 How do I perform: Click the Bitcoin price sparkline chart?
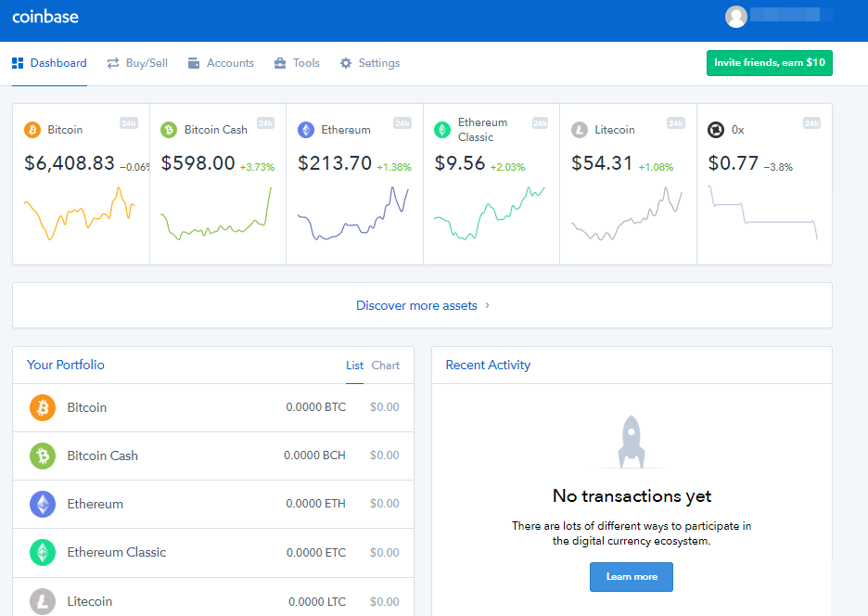point(79,213)
